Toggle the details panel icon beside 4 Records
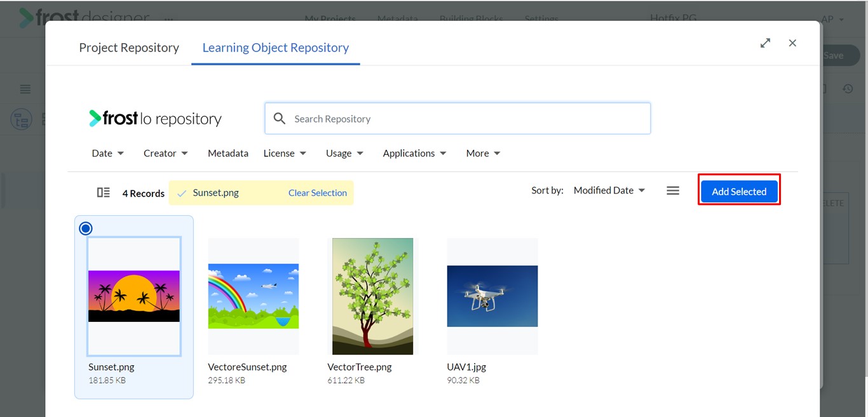Viewport: 868px width, 417px height. point(104,192)
